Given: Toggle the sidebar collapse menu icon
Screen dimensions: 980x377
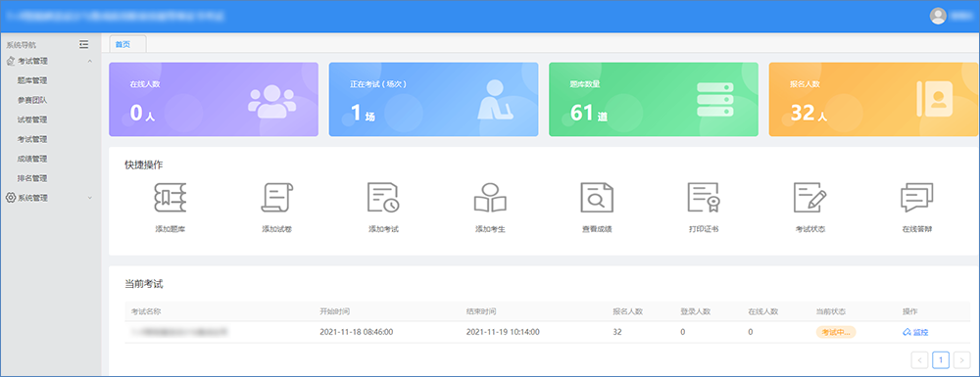Looking at the screenshot, I should (x=83, y=44).
